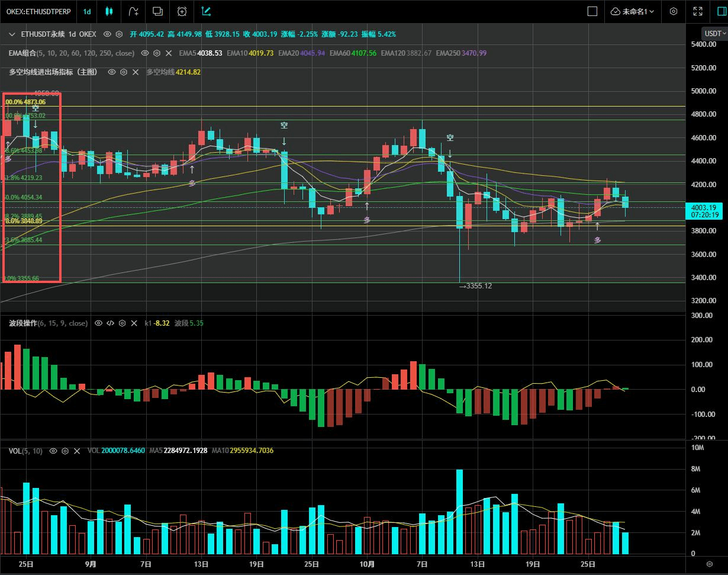728x575 pixels.
Task: Click the multi-chart layout icon
Action: tap(157, 11)
